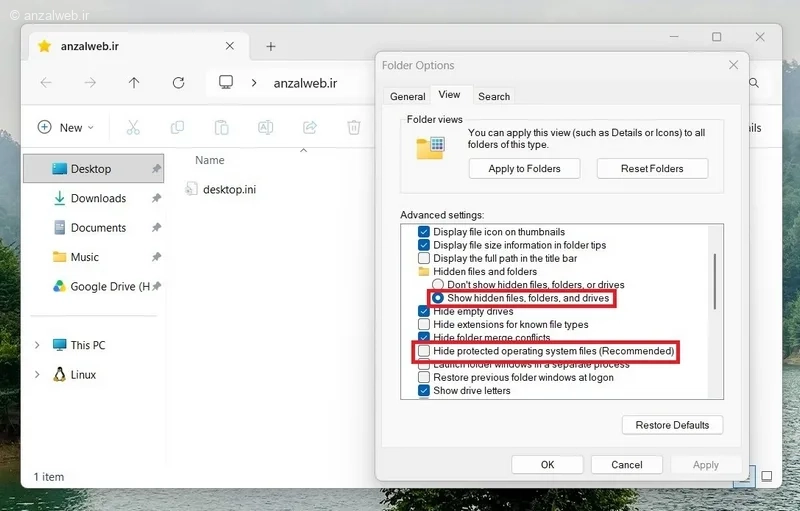Click the Share icon in toolbar
This screenshot has height=511, width=800.
(x=310, y=127)
